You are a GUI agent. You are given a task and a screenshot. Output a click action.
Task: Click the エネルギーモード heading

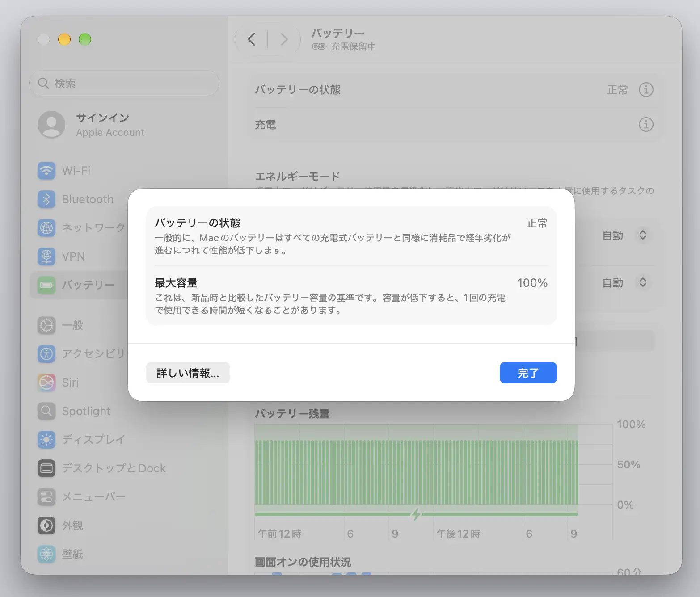coord(298,176)
